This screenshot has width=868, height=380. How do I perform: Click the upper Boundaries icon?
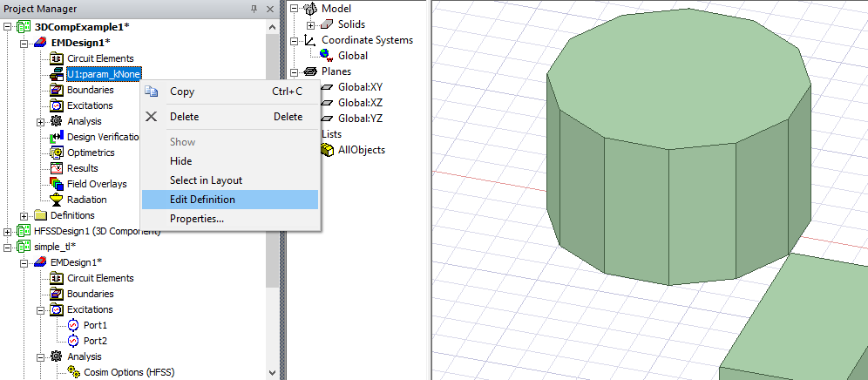pos(57,90)
